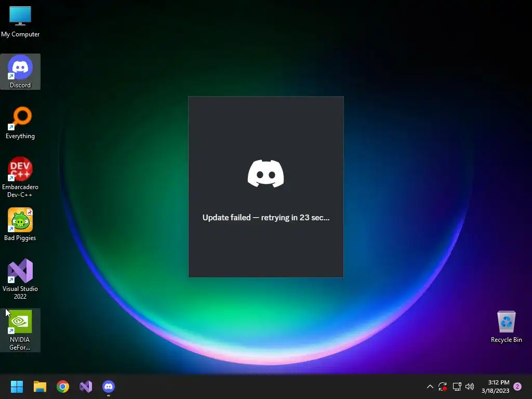Open notification center badge showing 2
The image size is (532, 399).
pyautogui.click(x=517, y=387)
